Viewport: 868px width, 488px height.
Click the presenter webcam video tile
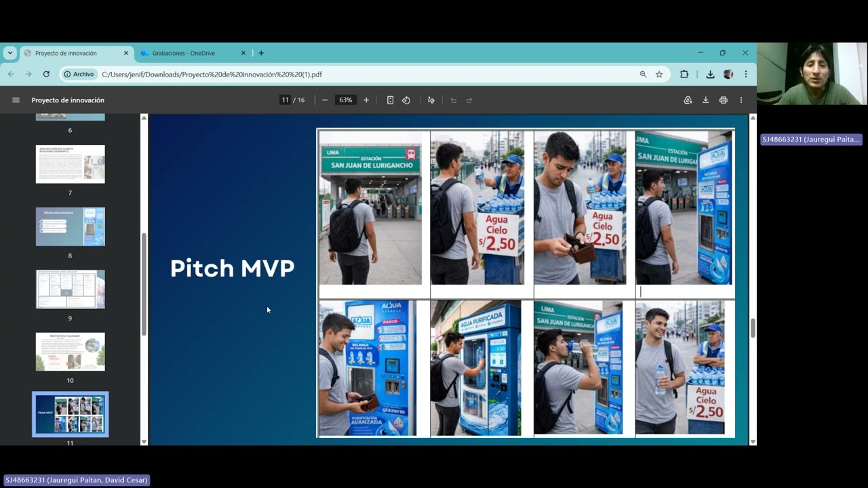812,74
